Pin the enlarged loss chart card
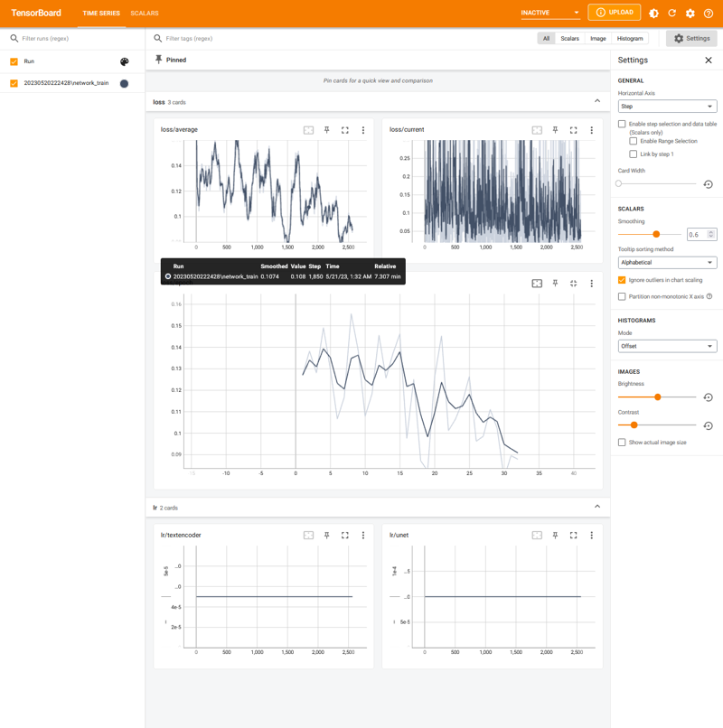The height and width of the screenshot is (728, 723). click(555, 284)
